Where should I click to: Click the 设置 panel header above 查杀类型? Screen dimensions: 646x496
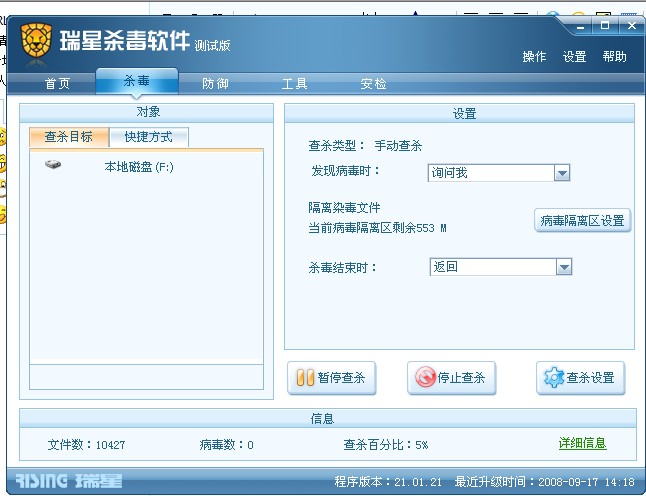(x=459, y=113)
